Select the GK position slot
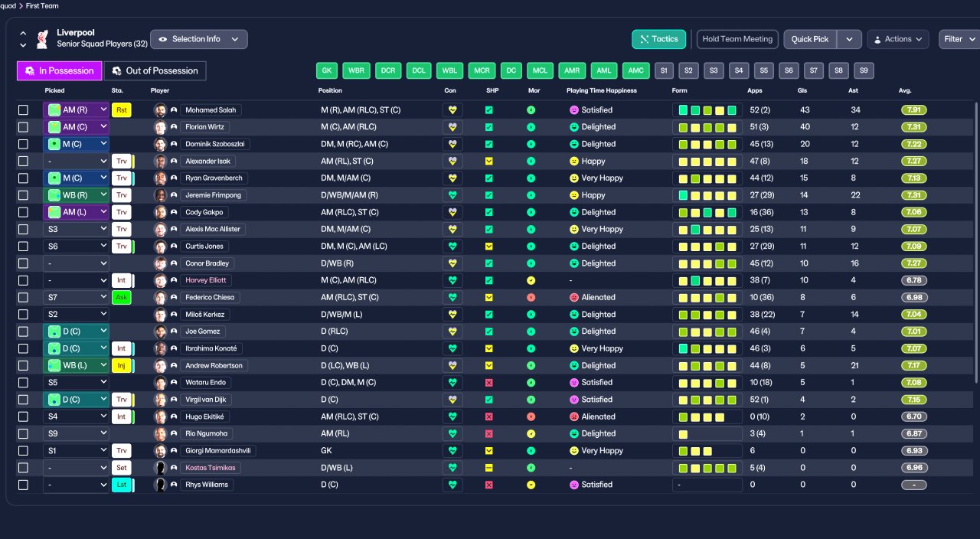980x539 pixels. 327,70
